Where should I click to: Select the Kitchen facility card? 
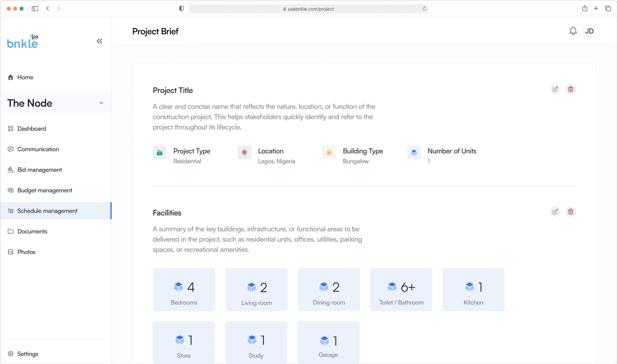click(474, 289)
